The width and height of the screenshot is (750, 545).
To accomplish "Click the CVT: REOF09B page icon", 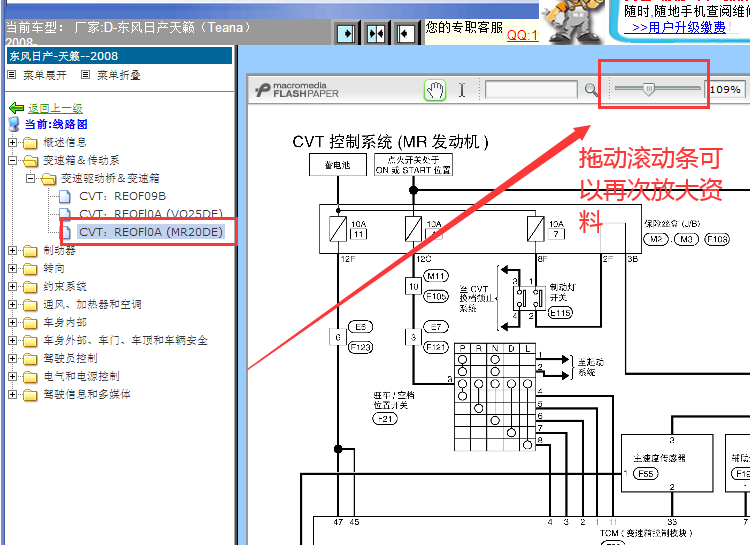I will pos(65,196).
